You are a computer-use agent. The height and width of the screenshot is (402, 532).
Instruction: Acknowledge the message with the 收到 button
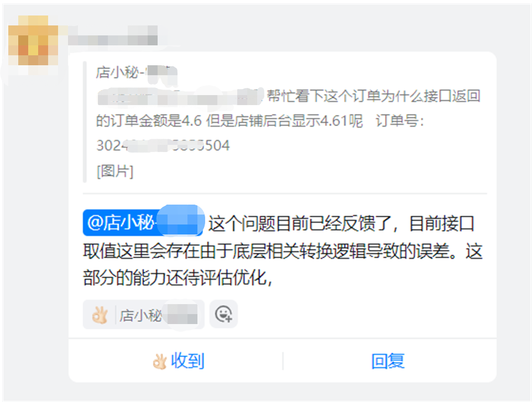pos(179,361)
